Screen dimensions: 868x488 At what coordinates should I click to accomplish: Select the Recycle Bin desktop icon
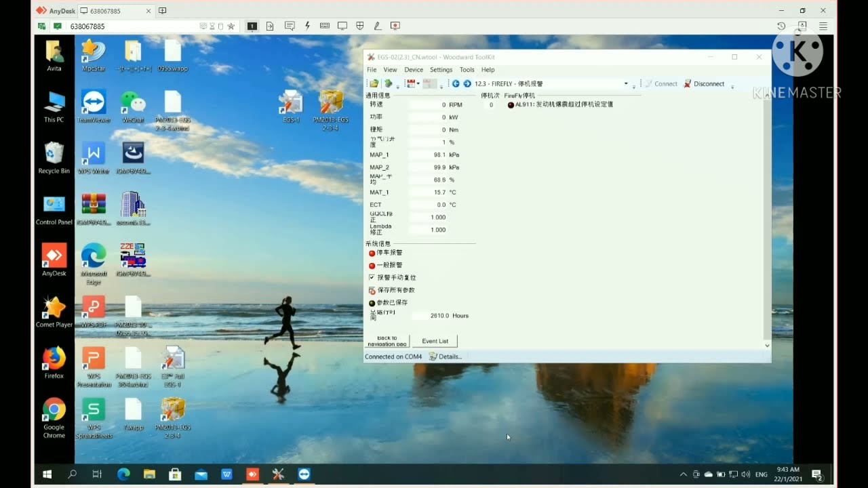click(54, 158)
